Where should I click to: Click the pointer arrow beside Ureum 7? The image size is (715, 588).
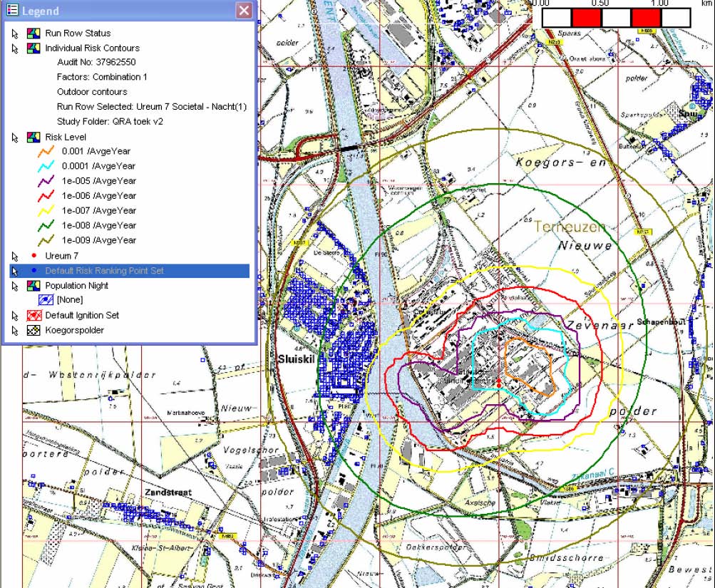pyautogui.click(x=15, y=257)
